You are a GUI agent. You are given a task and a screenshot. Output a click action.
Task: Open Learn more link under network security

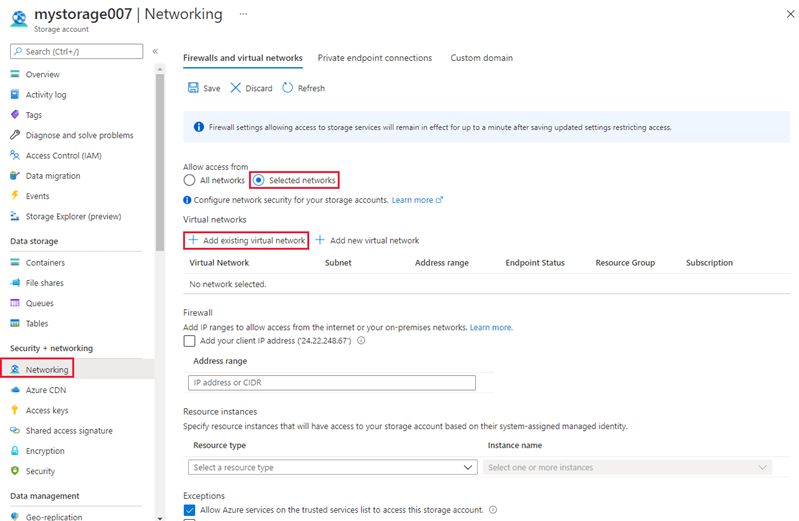(x=417, y=200)
